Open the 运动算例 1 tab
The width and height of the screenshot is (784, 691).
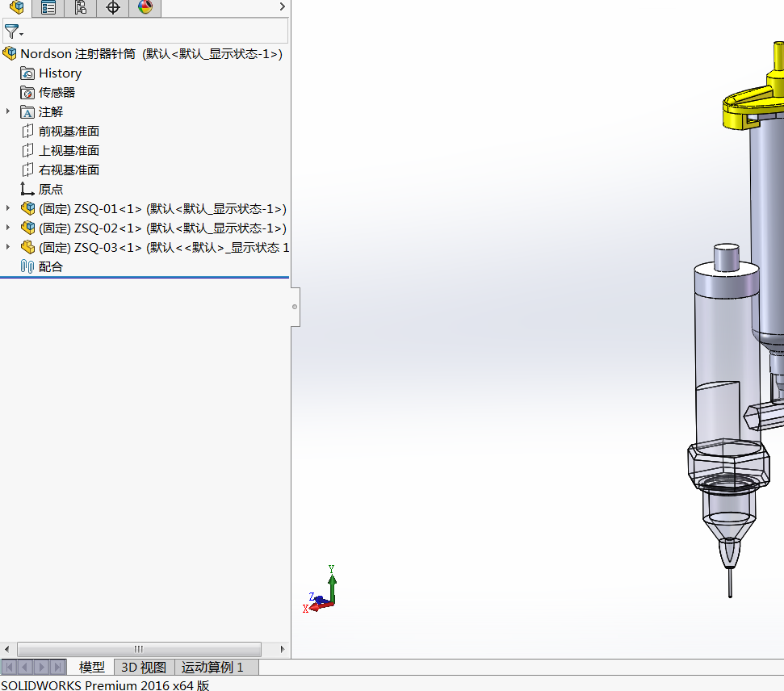tap(212, 668)
